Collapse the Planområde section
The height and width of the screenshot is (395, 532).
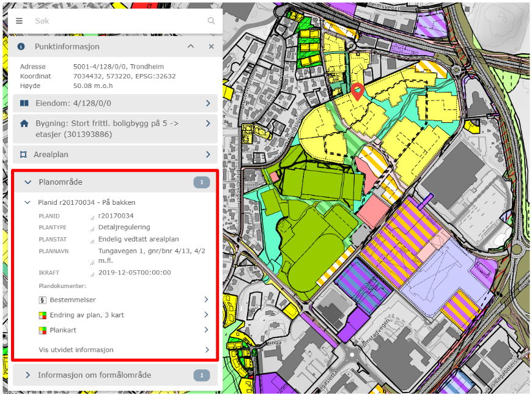click(28, 182)
